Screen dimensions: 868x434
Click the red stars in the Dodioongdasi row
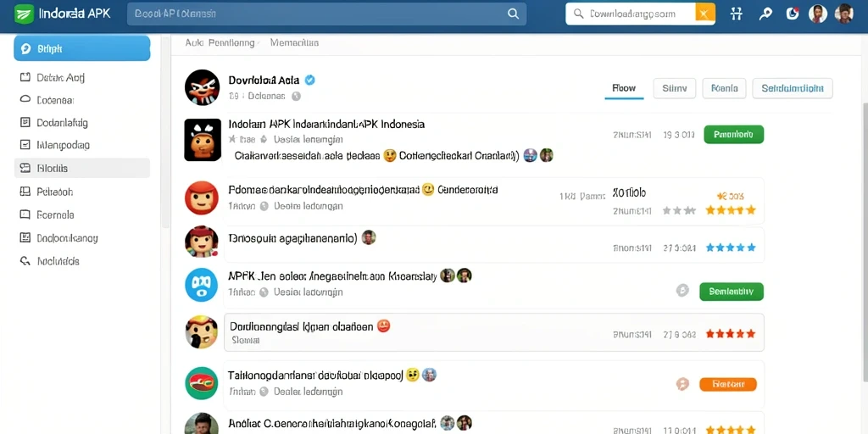click(730, 334)
